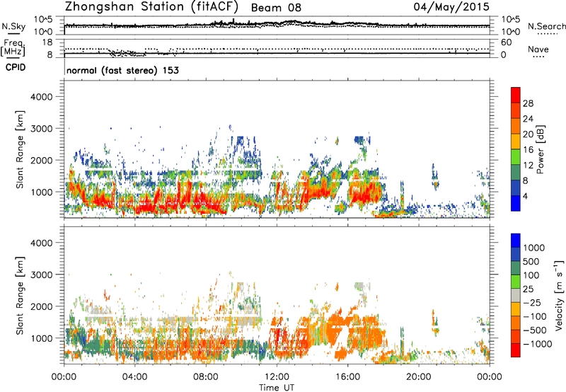Image resolution: width=566 pixels, height=392 pixels.
Task: Click the '3000' tick of the power panel
Action: [42, 129]
